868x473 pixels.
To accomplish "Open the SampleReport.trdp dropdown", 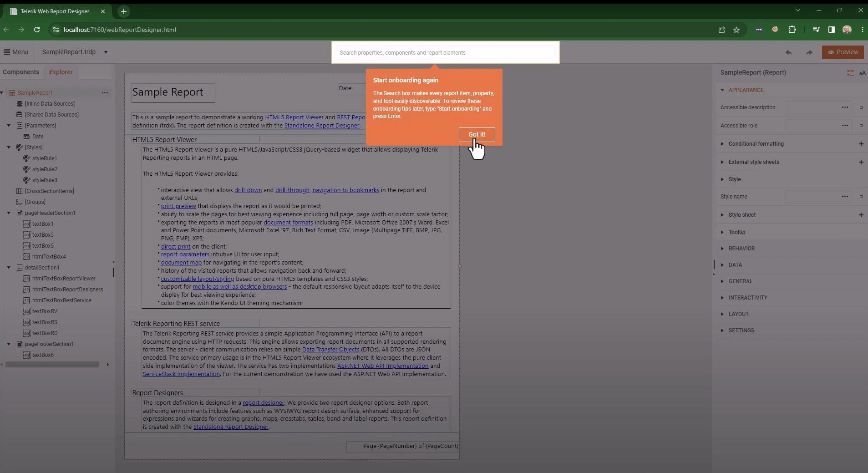I will click(106, 52).
